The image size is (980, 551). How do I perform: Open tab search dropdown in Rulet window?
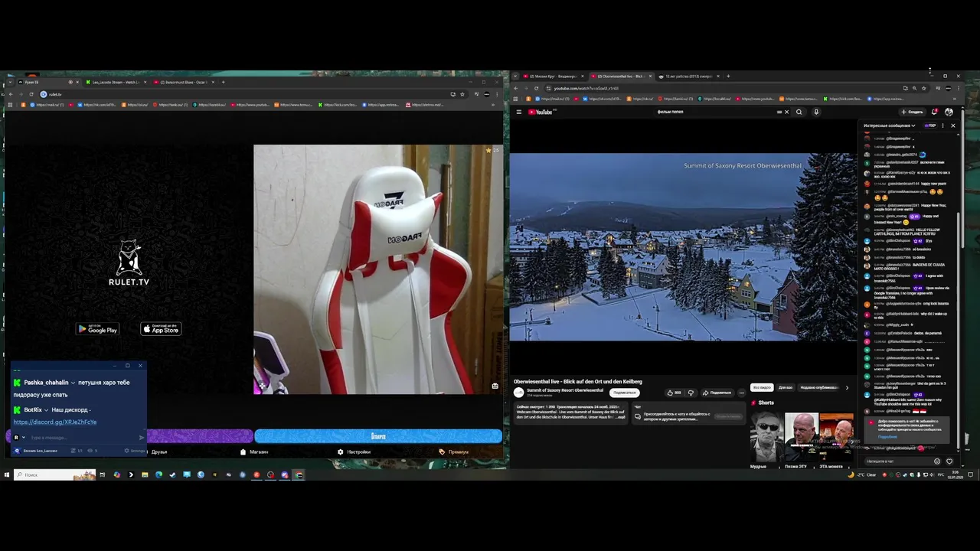(10, 82)
